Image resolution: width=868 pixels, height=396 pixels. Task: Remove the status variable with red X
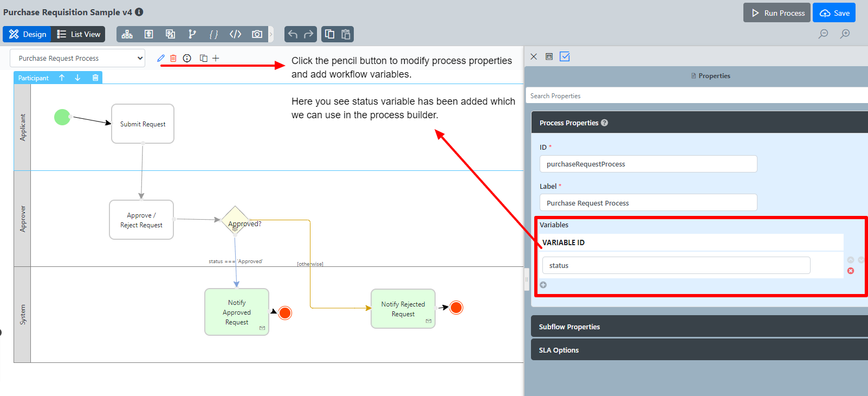[x=851, y=271]
